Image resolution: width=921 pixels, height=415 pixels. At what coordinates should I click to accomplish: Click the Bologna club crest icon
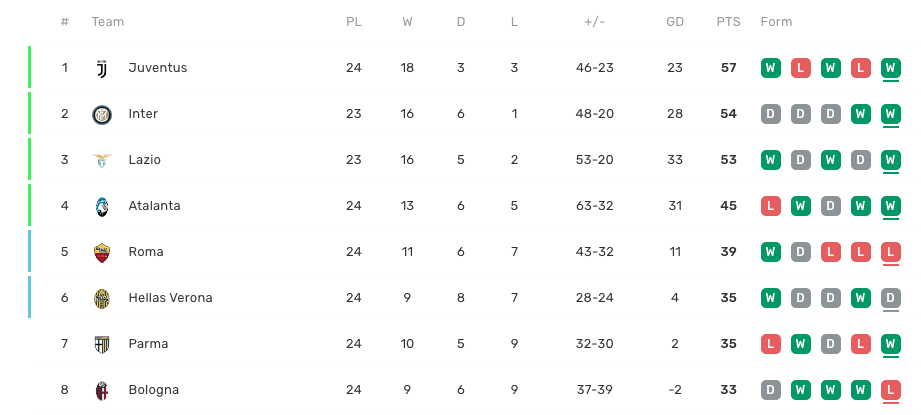[101, 390]
